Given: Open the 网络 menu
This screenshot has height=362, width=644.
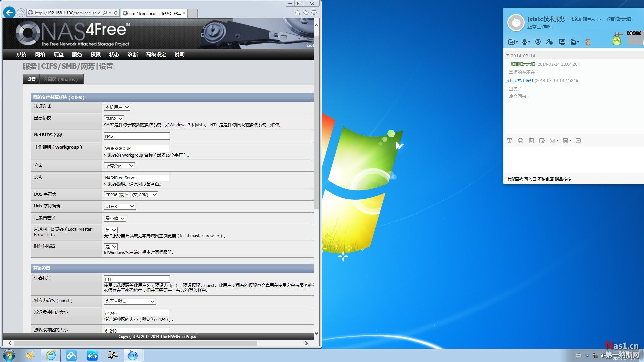Looking at the screenshot, I should click(x=40, y=54).
